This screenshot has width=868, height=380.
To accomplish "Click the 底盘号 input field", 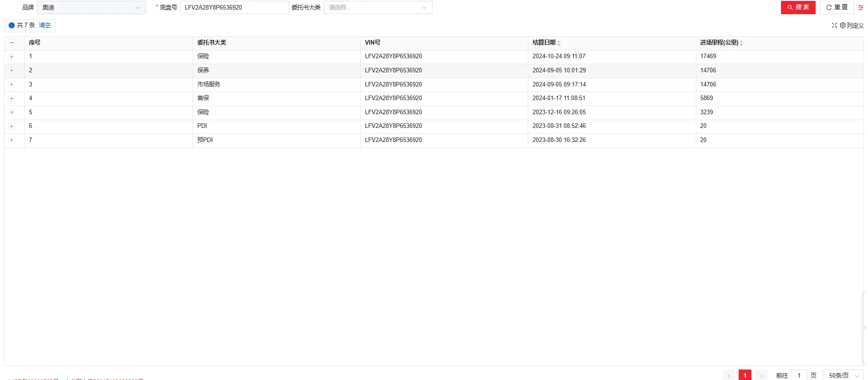I will tap(234, 7).
